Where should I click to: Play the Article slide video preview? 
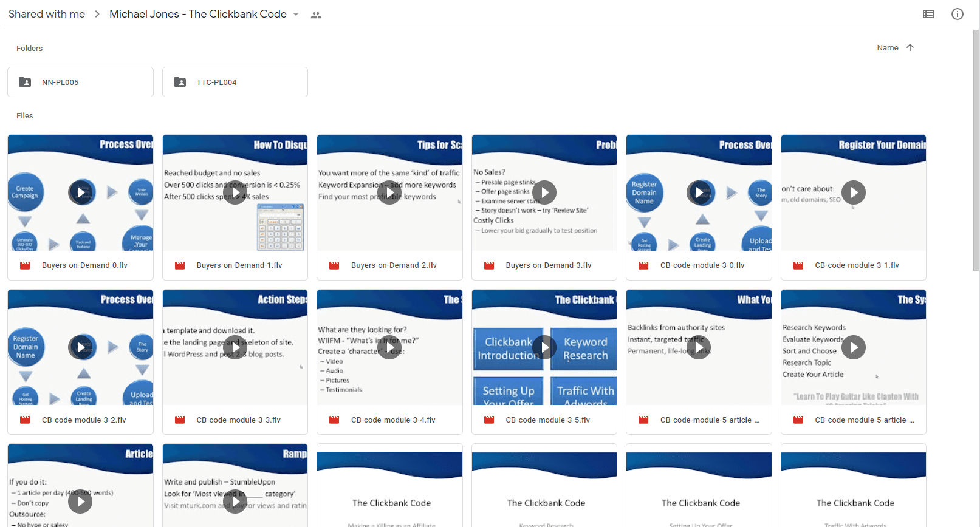(80, 501)
